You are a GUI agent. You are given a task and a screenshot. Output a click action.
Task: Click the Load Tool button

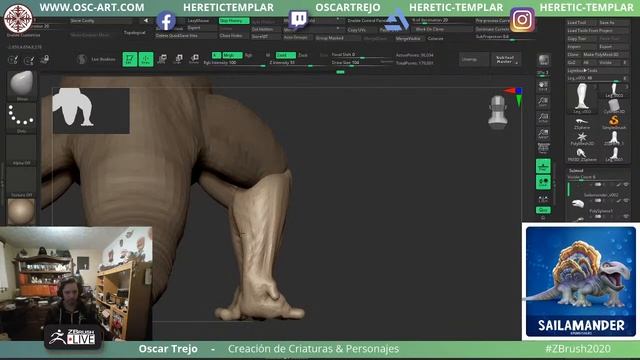pyautogui.click(x=581, y=23)
